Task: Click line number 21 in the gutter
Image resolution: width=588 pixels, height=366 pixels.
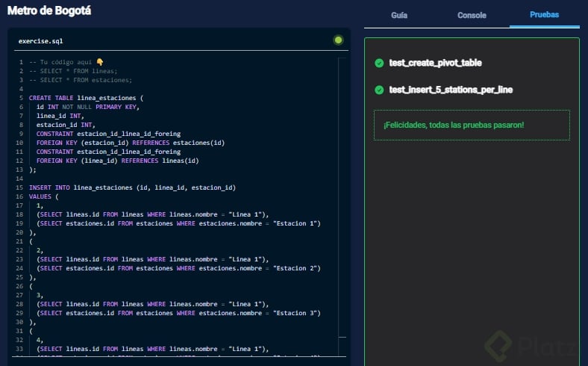Action: pyautogui.click(x=19, y=241)
